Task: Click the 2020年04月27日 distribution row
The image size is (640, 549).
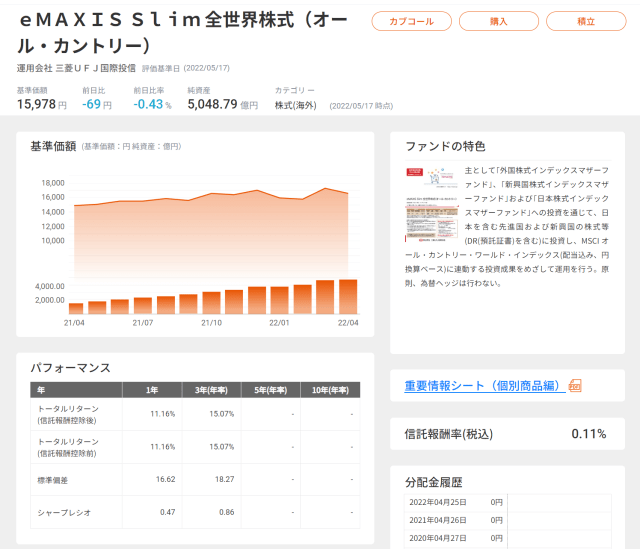Action: click(x=508, y=538)
